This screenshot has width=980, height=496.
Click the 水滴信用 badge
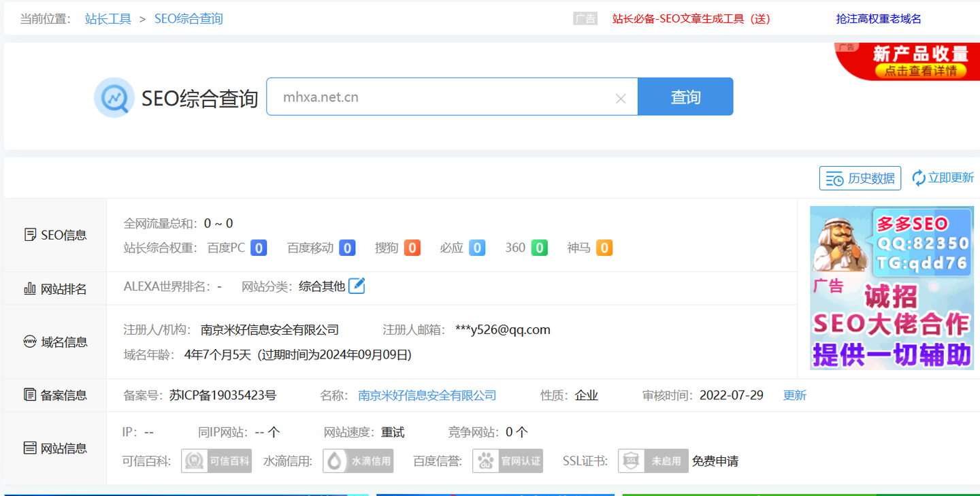point(358,461)
